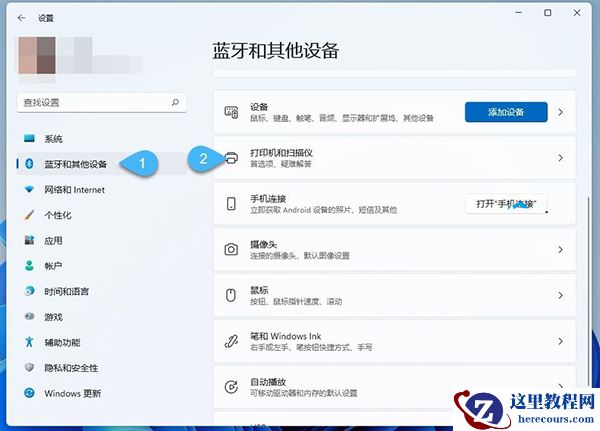Image resolution: width=600 pixels, height=431 pixels.
Task: Expand 打印机和扫描仪 row chevron
Action: pyautogui.click(x=561, y=158)
